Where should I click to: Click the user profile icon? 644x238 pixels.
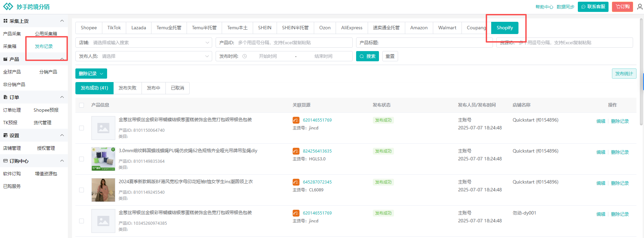[640, 7]
